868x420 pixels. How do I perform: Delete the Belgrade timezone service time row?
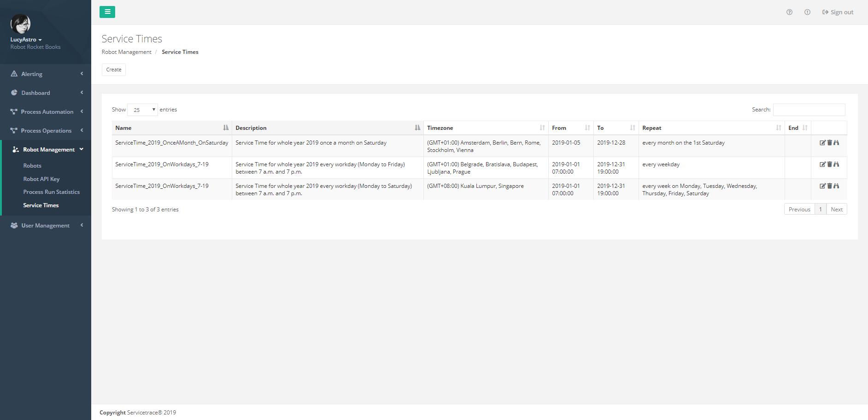click(x=829, y=164)
